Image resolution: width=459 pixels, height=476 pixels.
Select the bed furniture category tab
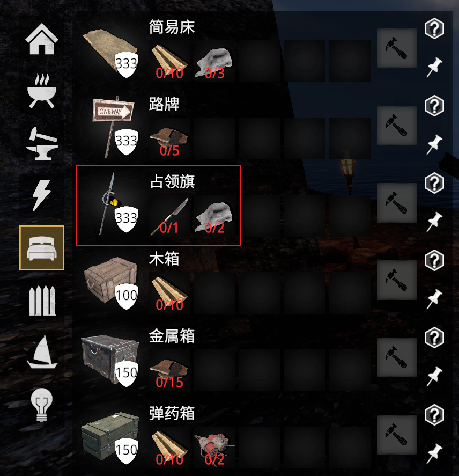[x=42, y=248]
